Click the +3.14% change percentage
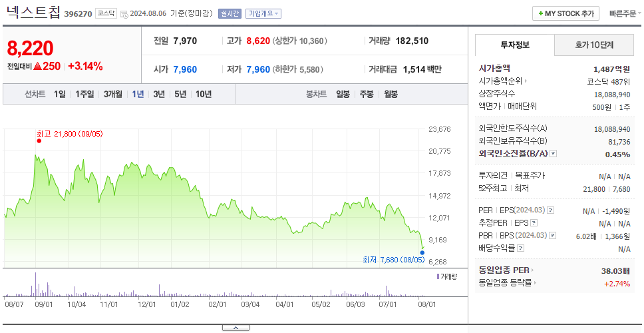The image size is (644, 333). click(x=85, y=66)
